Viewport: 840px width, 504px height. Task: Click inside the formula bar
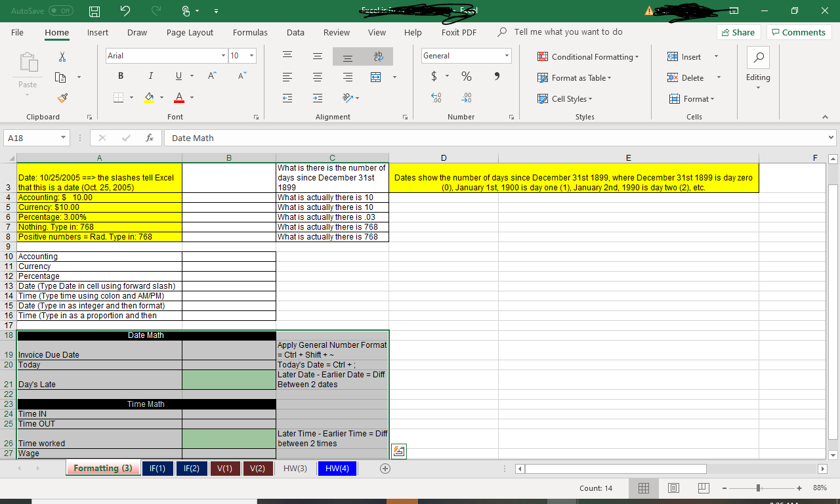coord(328,138)
